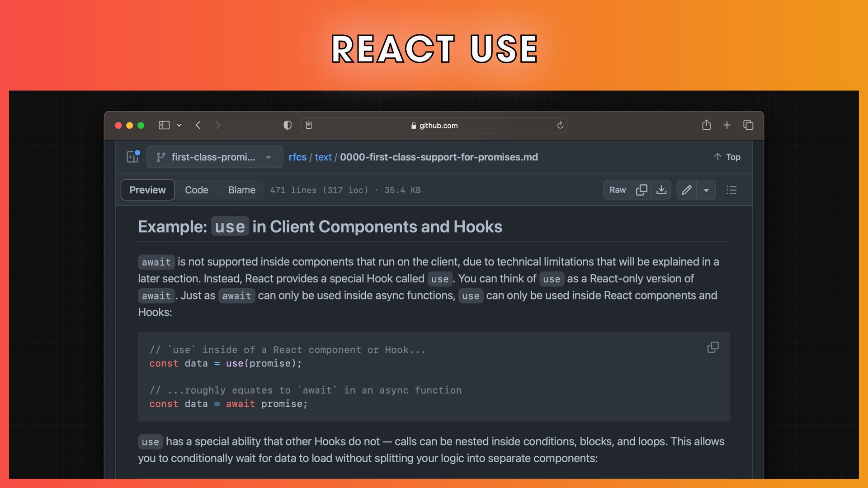Copy the code block snippet
The width and height of the screenshot is (868, 488).
[713, 347]
